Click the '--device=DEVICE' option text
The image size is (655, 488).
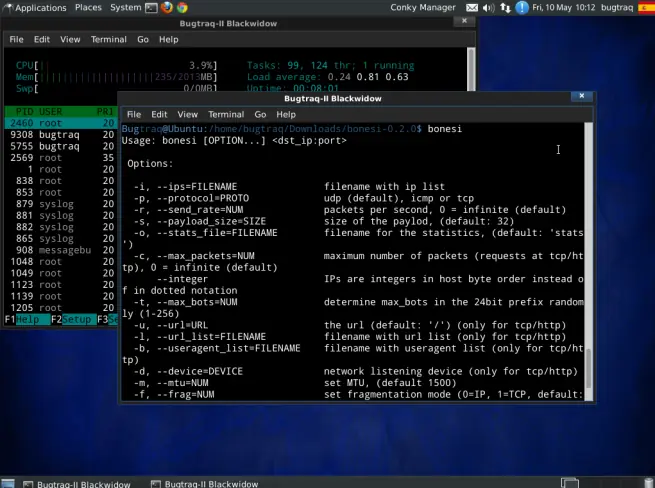tap(200, 371)
